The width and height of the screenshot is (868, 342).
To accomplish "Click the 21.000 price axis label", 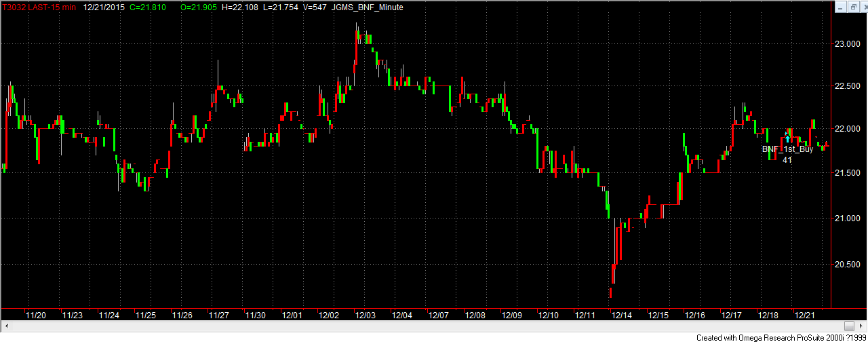I will [x=848, y=218].
